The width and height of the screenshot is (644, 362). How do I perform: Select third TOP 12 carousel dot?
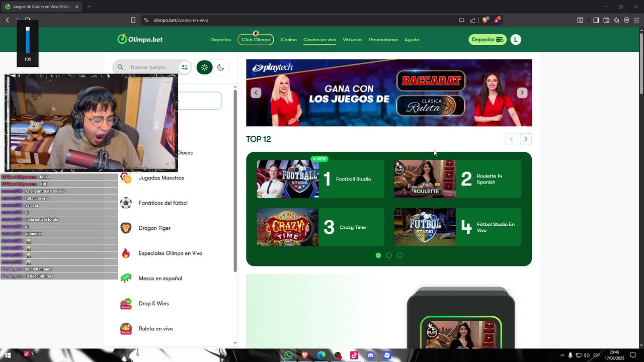[x=400, y=255]
